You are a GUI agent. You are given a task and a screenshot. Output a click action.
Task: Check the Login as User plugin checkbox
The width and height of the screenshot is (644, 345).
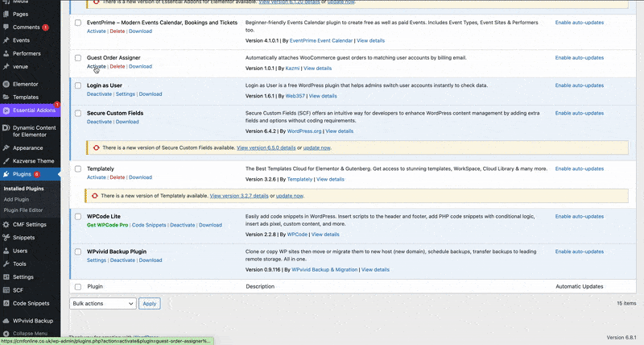[x=78, y=85]
